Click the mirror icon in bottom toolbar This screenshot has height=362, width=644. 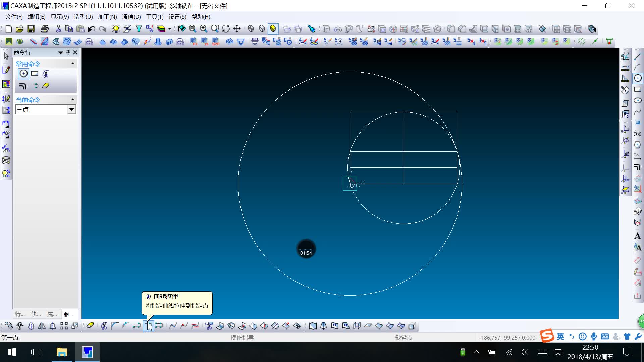(x=42, y=326)
